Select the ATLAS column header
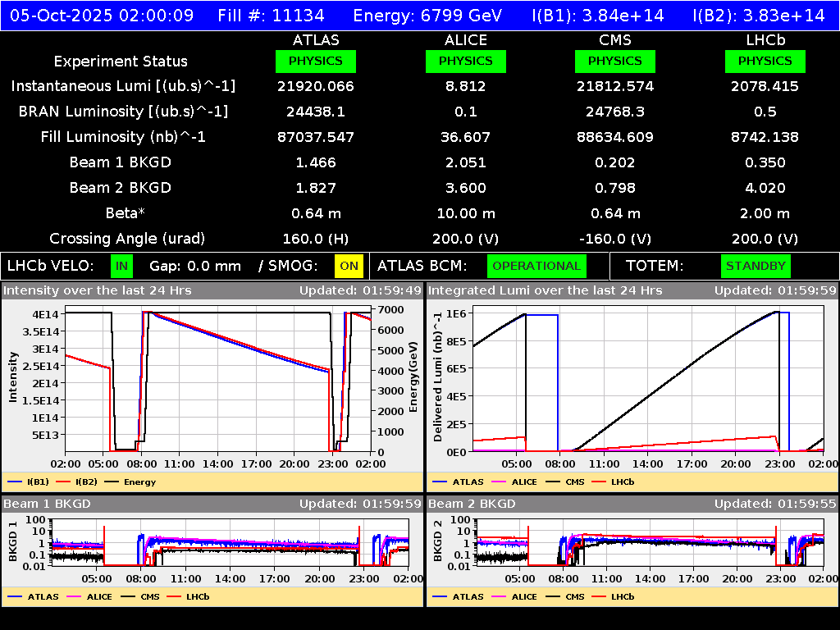 pyautogui.click(x=316, y=39)
